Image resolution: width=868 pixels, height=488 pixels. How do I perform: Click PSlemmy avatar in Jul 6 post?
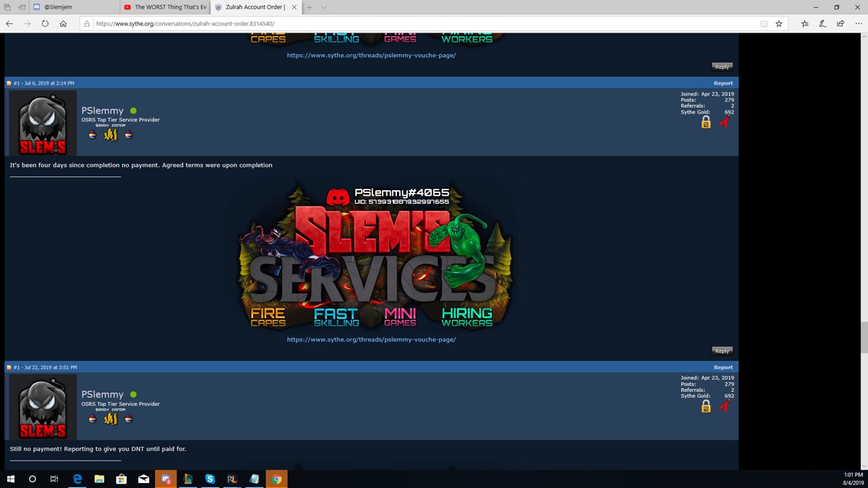43,124
